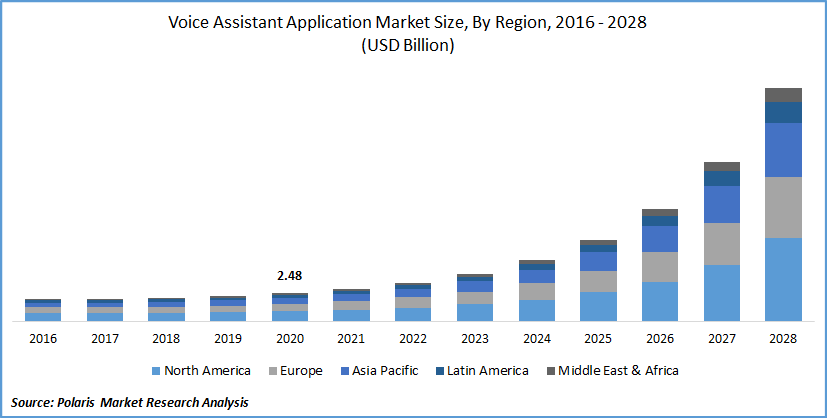The image size is (827, 418).
Task: Click the 2025 axis label
Action: point(598,338)
